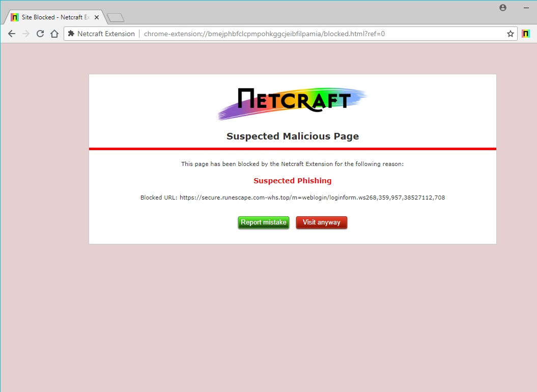
Task: Click the puzzle-piece extension icon in address bar
Action: 71,33
